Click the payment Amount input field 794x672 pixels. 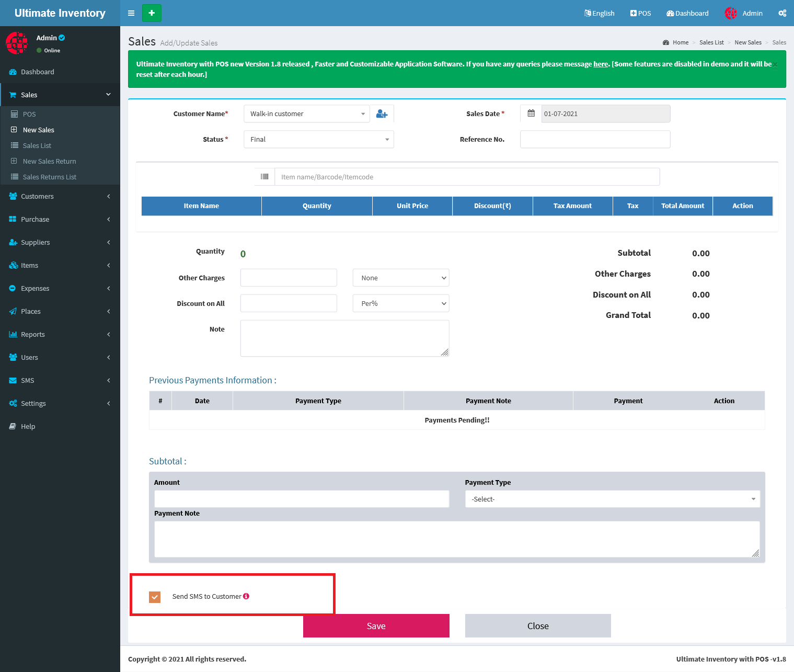(302, 499)
